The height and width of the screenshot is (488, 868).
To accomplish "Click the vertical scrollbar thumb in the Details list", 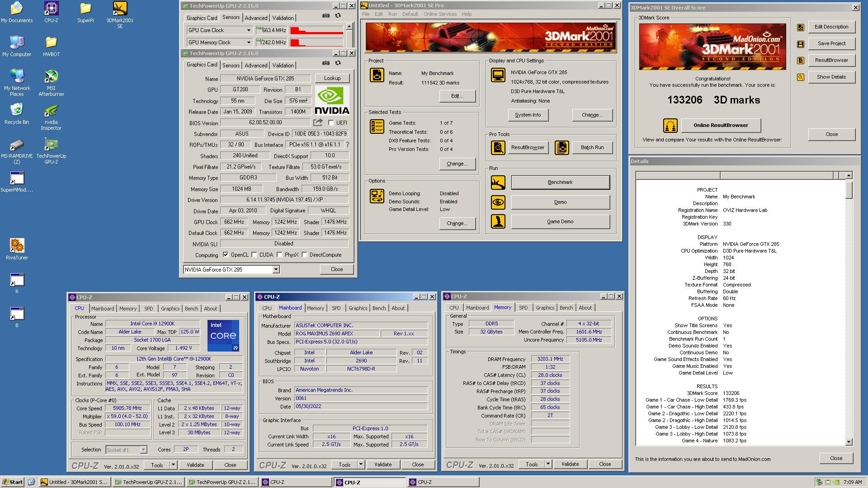I will click(849, 189).
